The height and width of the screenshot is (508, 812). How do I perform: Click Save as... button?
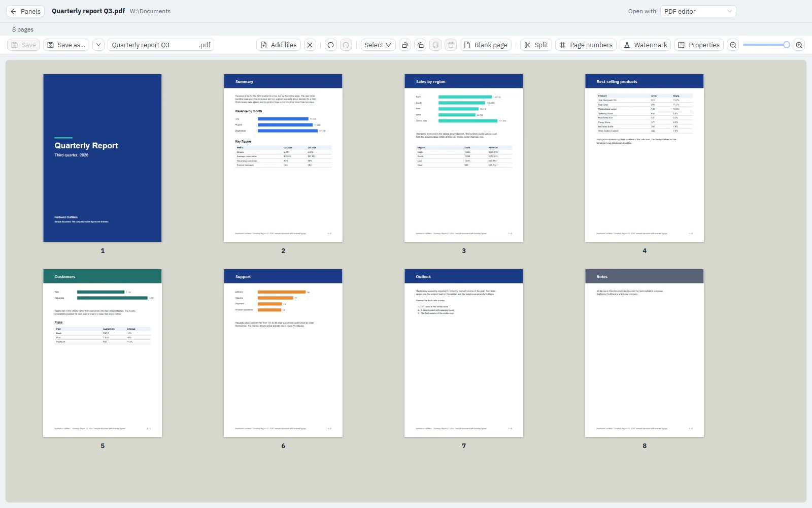coord(66,45)
